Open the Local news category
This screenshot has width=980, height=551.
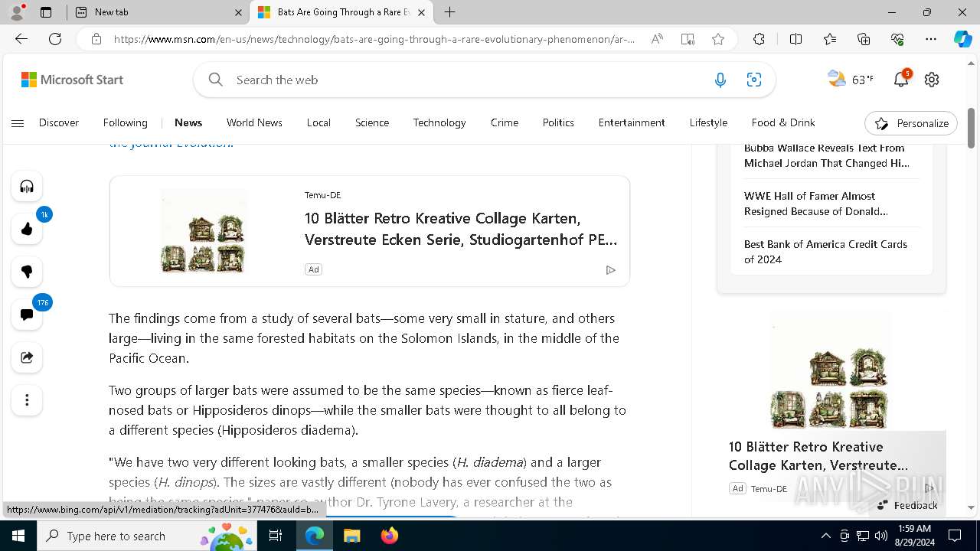point(318,122)
